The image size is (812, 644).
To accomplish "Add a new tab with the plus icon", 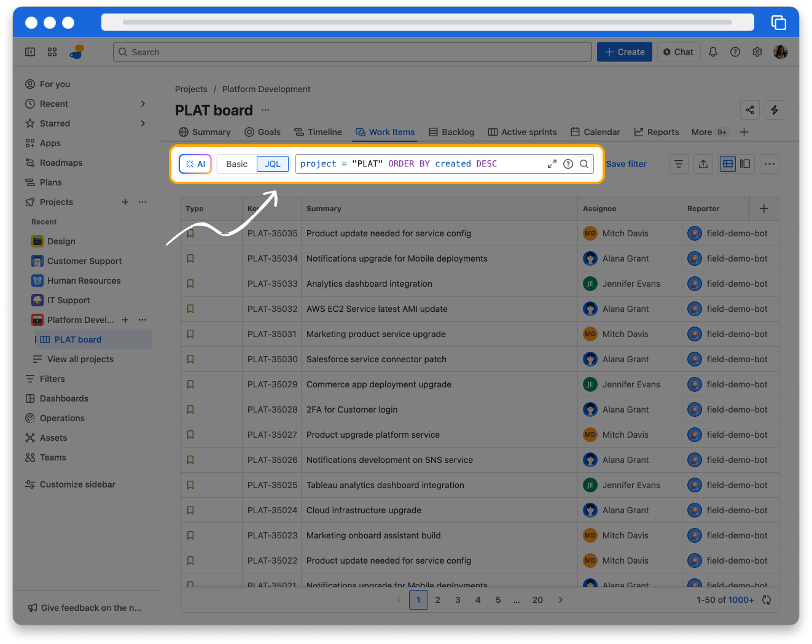I will (x=744, y=132).
